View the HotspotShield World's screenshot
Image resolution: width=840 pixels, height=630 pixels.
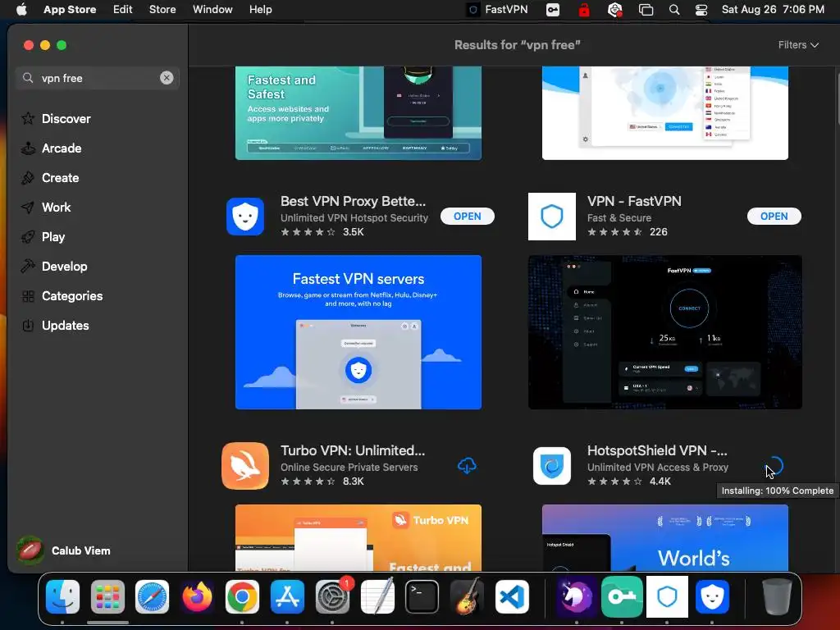(x=664, y=537)
